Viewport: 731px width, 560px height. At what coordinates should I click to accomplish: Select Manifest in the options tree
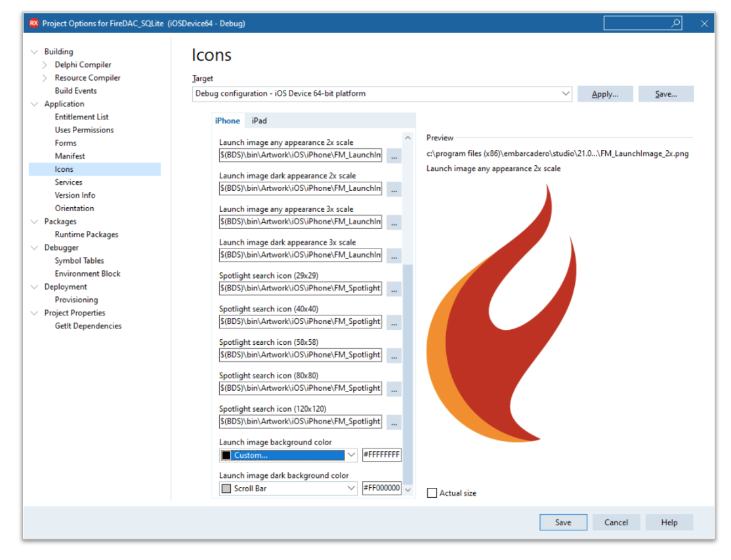point(70,156)
